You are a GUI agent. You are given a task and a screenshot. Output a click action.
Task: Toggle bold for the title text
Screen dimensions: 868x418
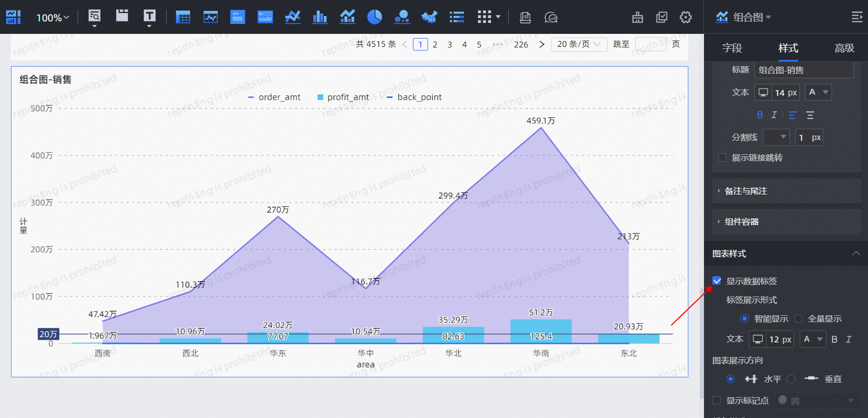[760, 115]
